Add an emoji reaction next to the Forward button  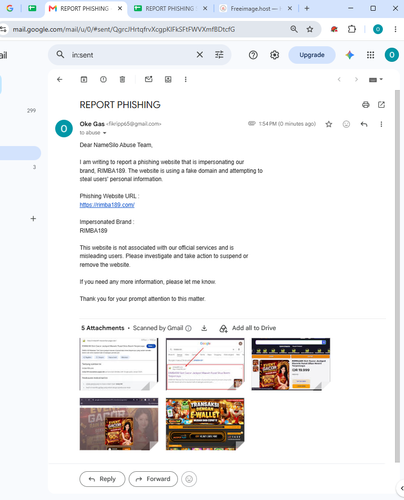pos(189,479)
